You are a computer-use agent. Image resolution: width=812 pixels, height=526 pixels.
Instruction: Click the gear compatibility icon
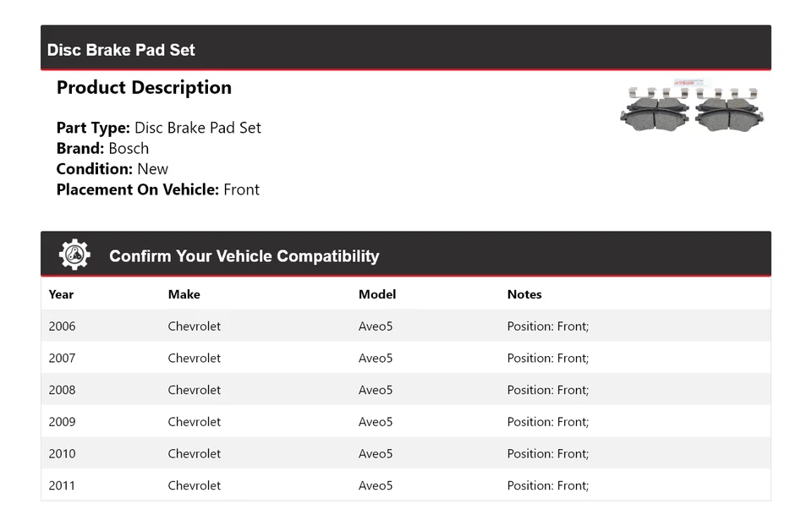[74, 255]
